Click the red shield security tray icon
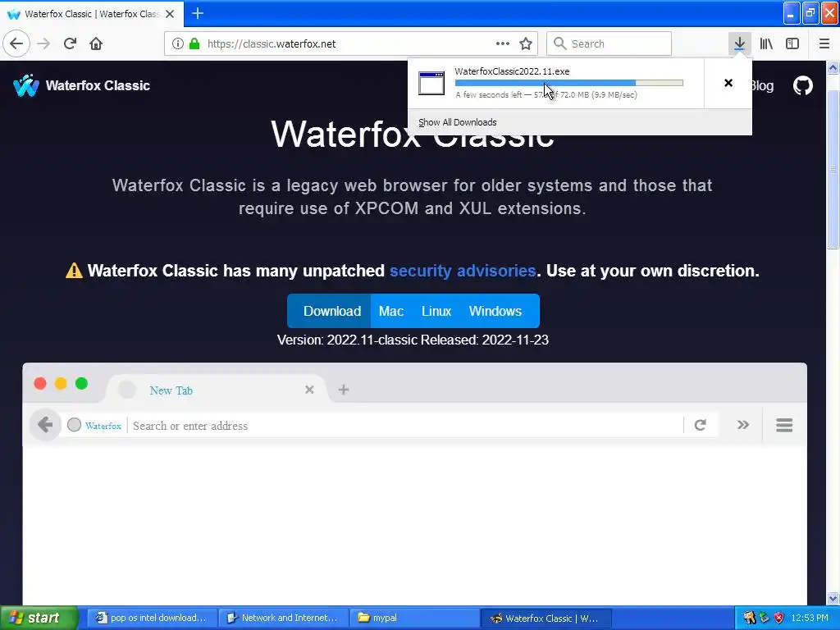This screenshot has width=840, height=630. pos(779,618)
